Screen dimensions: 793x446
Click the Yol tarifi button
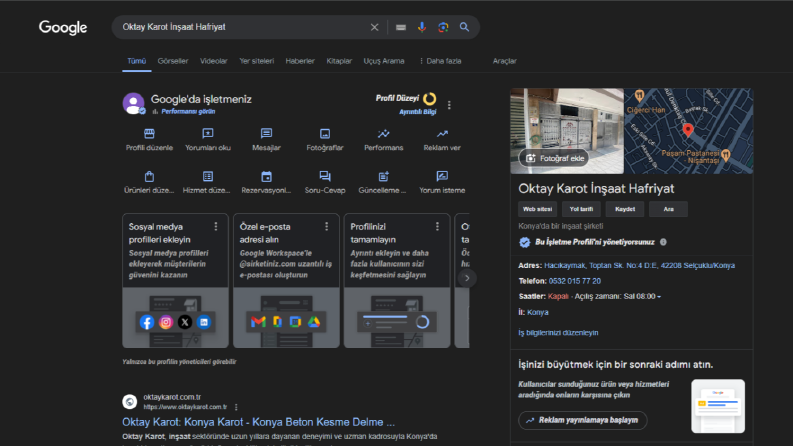coord(581,209)
